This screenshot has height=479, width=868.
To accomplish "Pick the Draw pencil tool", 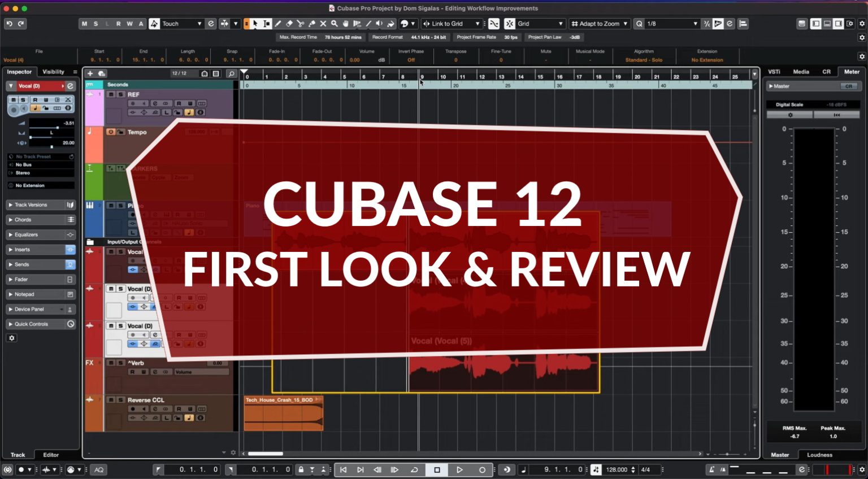I will (278, 24).
